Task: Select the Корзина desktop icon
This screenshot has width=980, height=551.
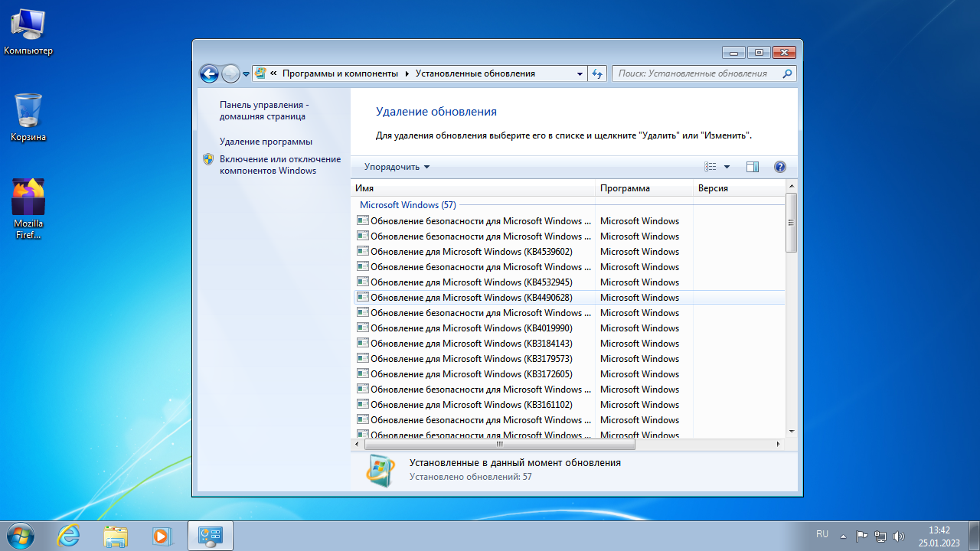Action: pyautogui.click(x=28, y=117)
